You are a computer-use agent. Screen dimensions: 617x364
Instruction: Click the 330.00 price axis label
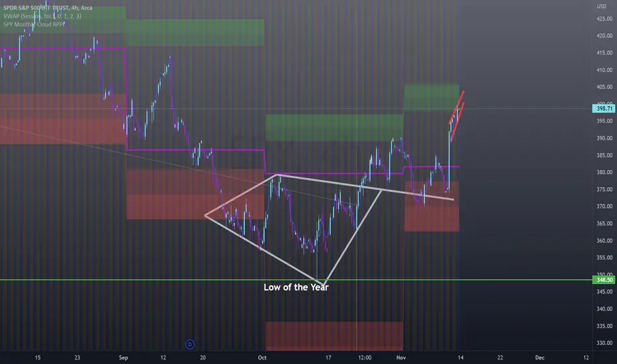point(604,343)
